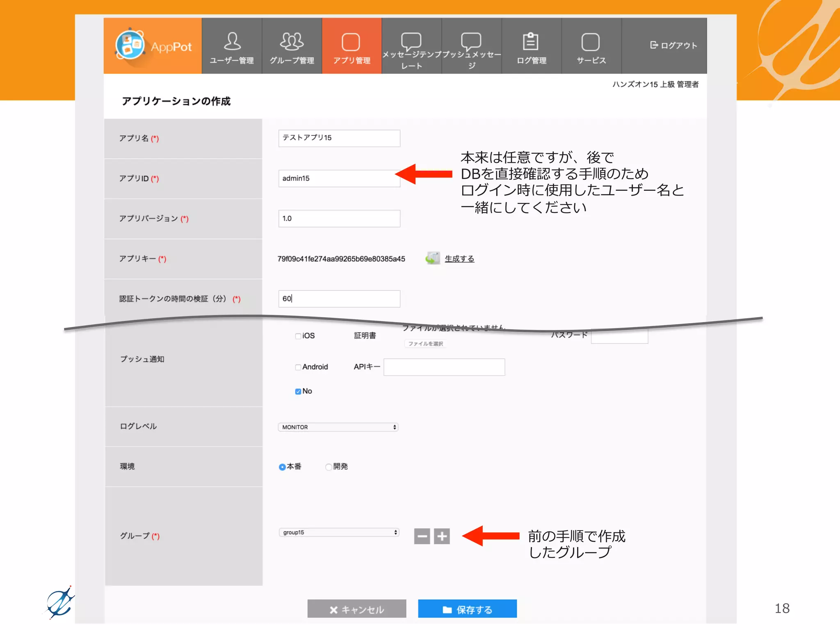Click the 保存する button
This screenshot has height=630, width=840.
(x=468, y=609)
